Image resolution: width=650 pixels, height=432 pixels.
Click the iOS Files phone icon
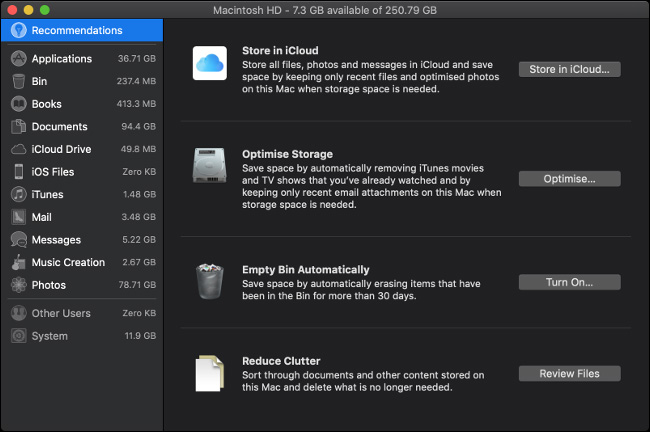coord(19,172)
